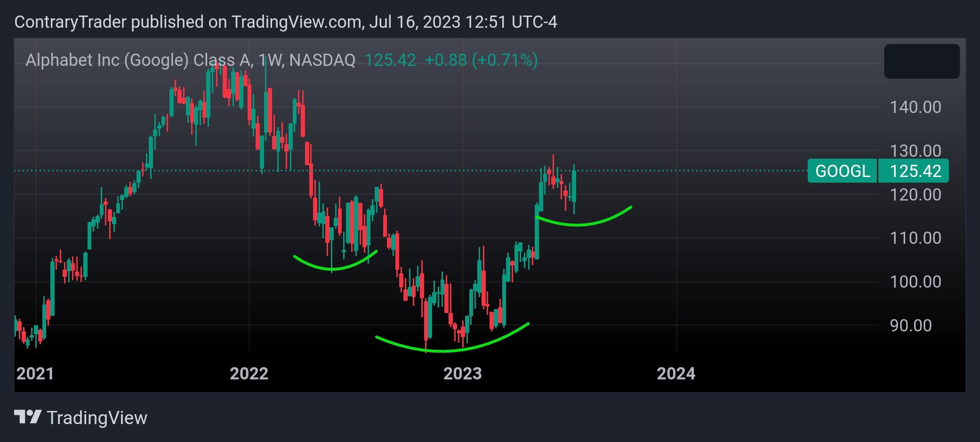Image resolution: width=980 pixels, height=442 pixels.
Task: Click the 120.00 price axis label
Action: pos(916,194)
